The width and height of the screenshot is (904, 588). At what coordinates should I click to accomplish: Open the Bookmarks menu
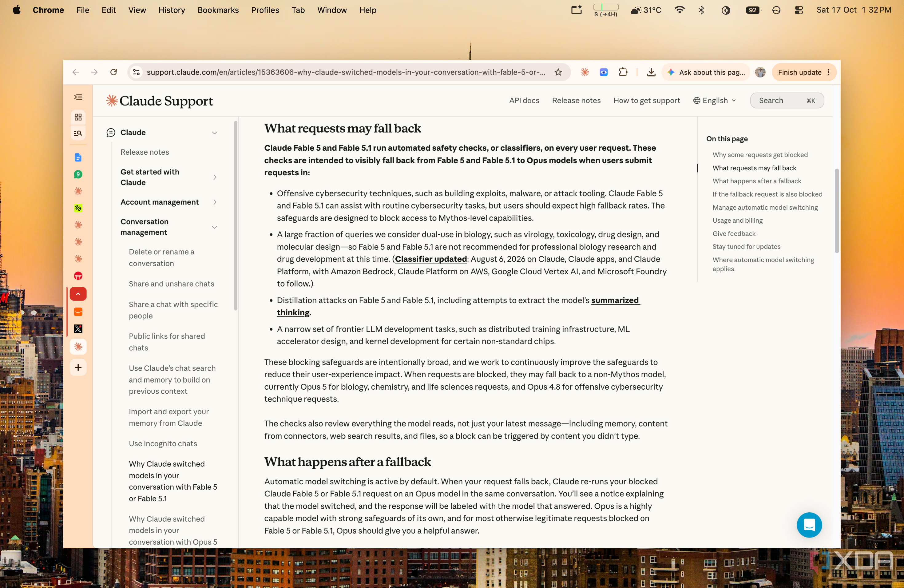click(x=218, y=10)
